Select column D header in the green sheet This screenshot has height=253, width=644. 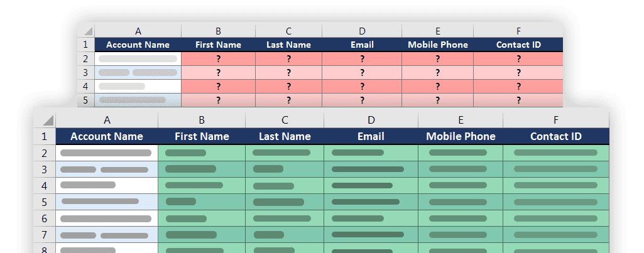371,120
